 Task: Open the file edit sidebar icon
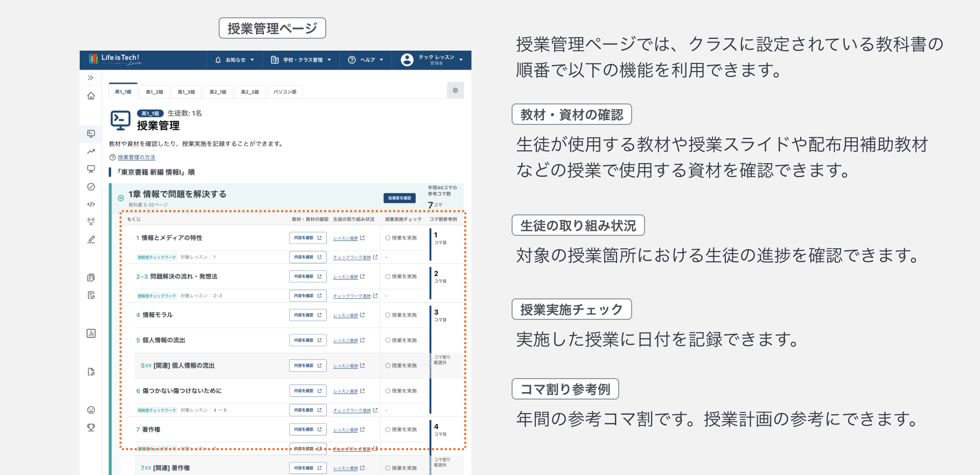91,372
